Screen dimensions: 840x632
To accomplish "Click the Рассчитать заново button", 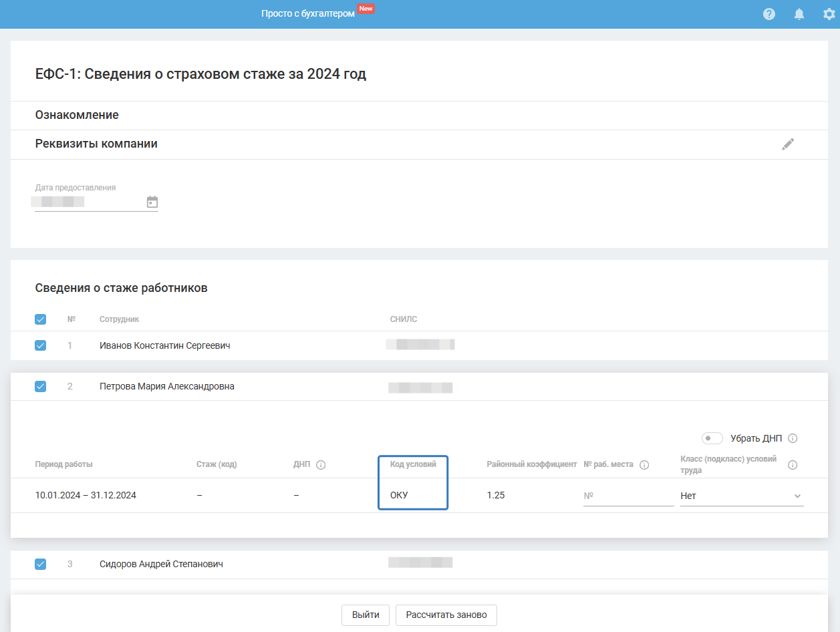I will [446, 615].
